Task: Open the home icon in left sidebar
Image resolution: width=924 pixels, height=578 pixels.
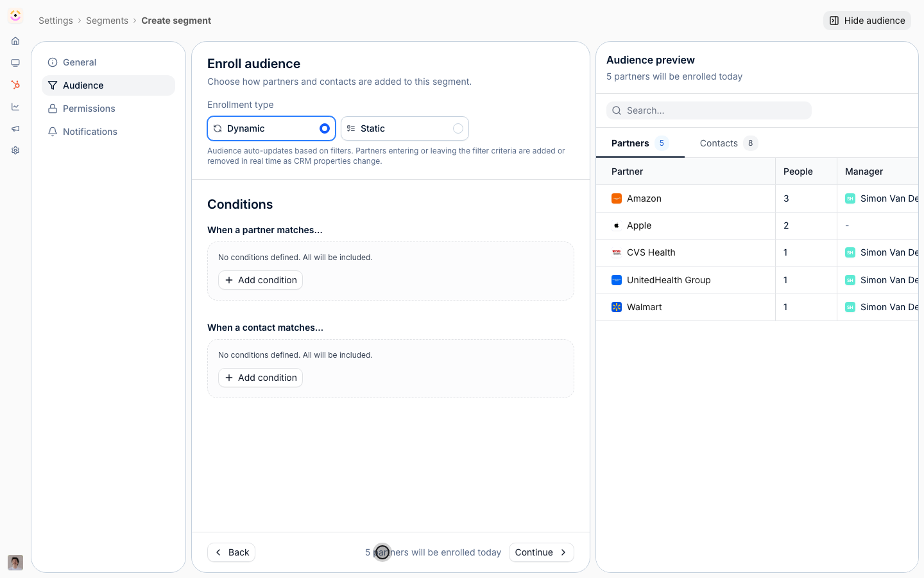Action: pyautogui.click(x=15, y=41)
